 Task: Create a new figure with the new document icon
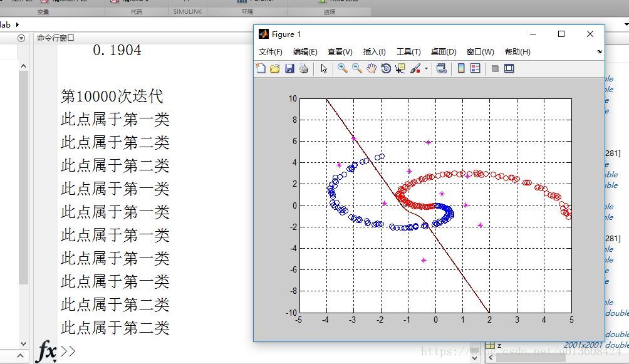[260, 68]
